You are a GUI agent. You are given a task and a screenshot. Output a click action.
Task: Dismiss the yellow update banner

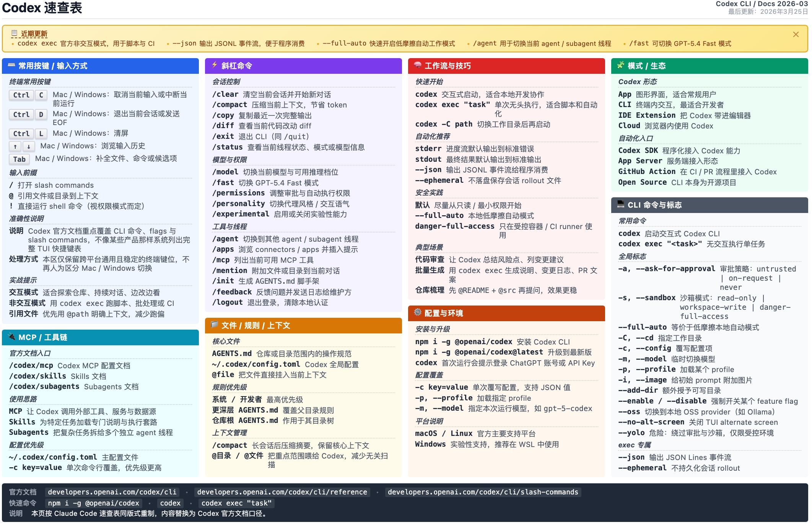coord(796,34)
